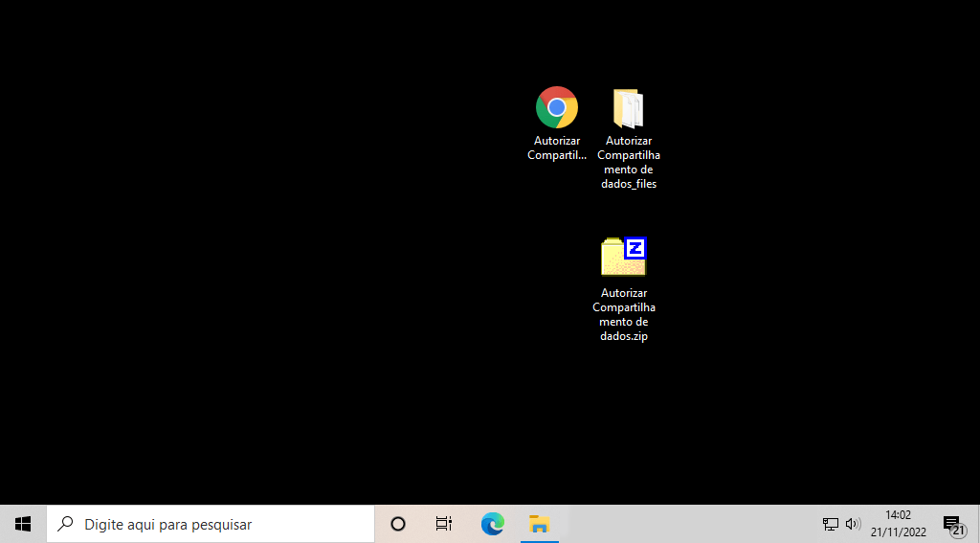This screenshot has height=543, width=980.
Task: Open notification center with 21 notifications
Action: (952, 524)
